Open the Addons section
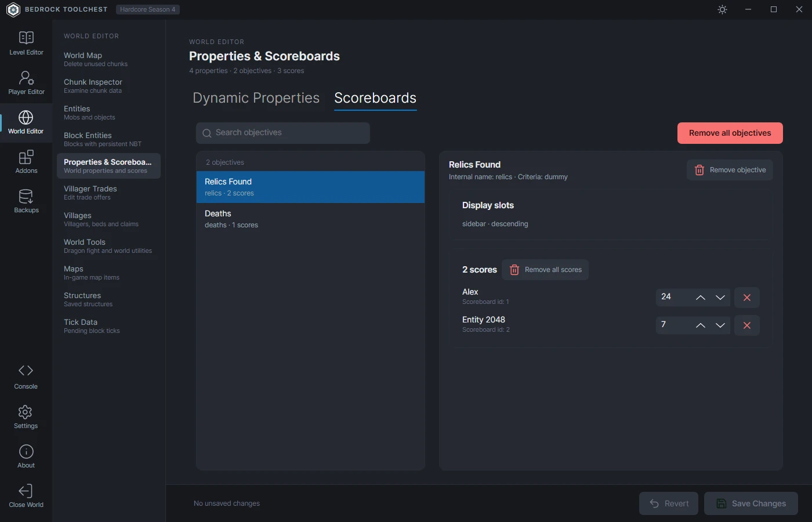Screen dimensions: 812x522 click(x=26, y=162)
